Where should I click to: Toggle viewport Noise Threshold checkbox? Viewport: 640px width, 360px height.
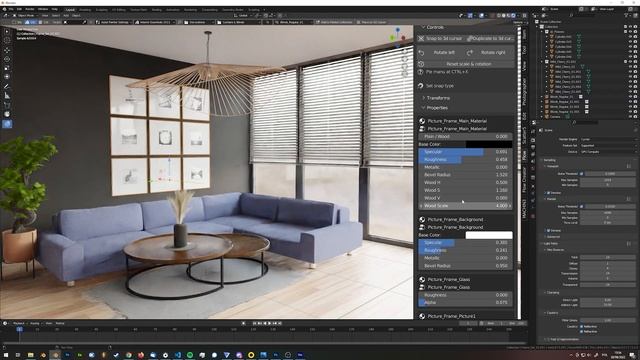pyautogui.click(x=582, y=174)
